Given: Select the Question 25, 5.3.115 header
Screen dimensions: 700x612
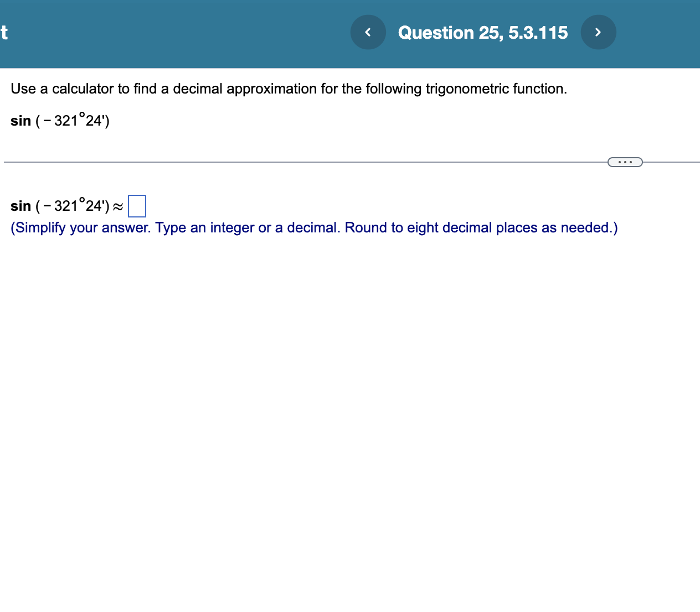Looking at the screenshot, I should tap(483, 32).
